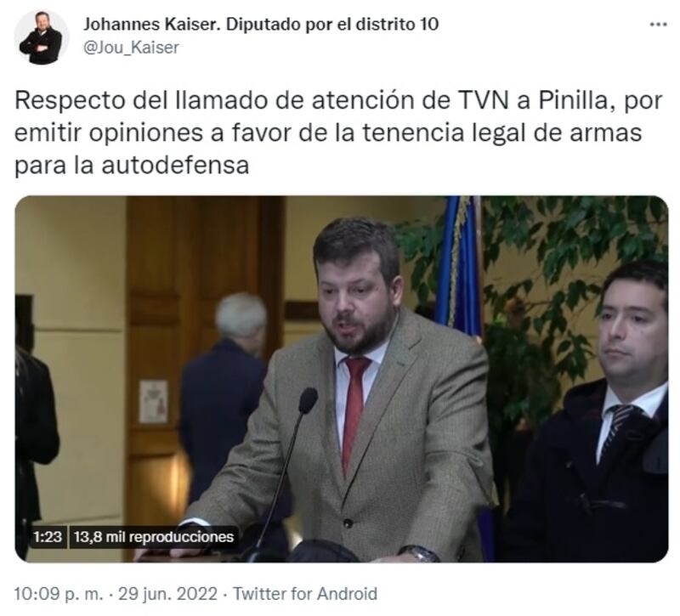
Task: Click "Diputado por el distrito 10" text
Action: (332, 25)
